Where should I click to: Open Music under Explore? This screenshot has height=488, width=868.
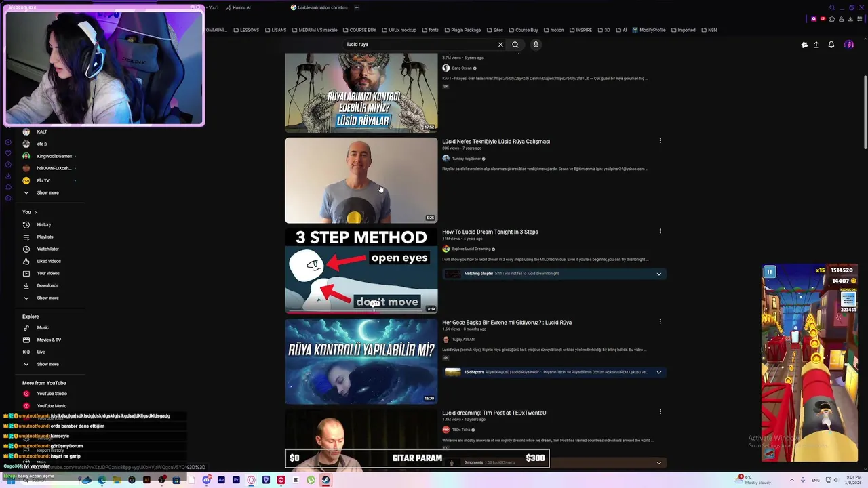click(43, 327)
